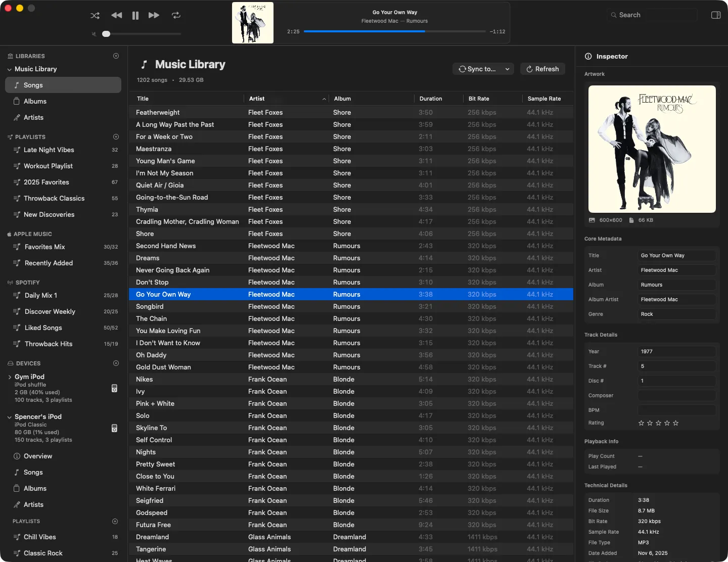728x562 pixels.
Task: Toggle shuffle playback mode
Action: (x=95, y=16)
